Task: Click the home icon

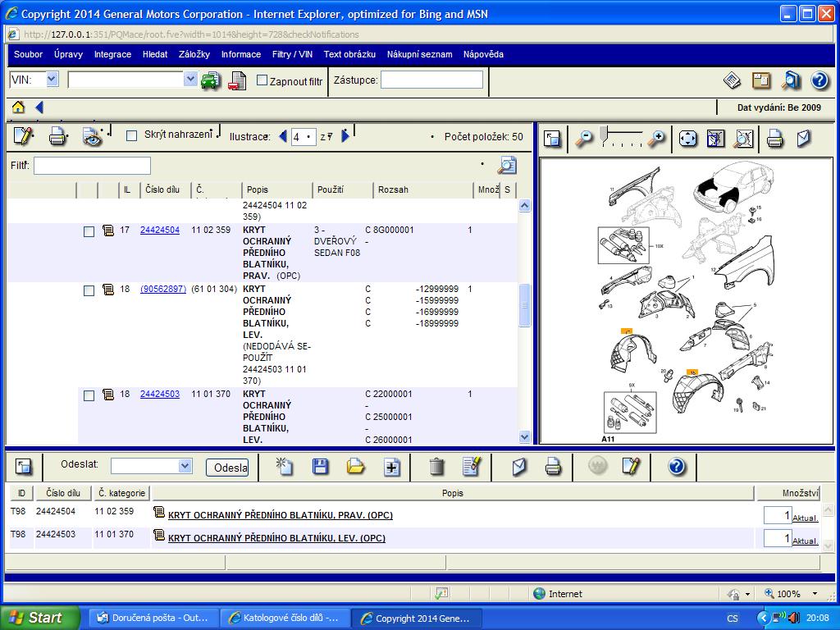Action: pyautogui.click(x=18, y=107)
